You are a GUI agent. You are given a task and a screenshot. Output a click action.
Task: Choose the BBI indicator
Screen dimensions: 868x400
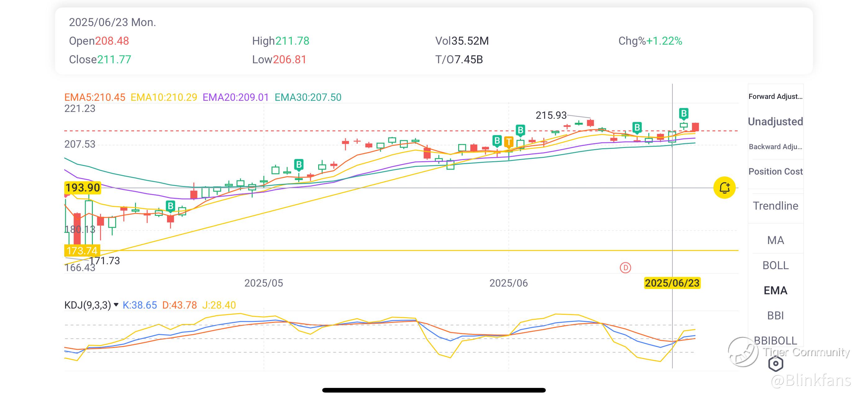775,315
